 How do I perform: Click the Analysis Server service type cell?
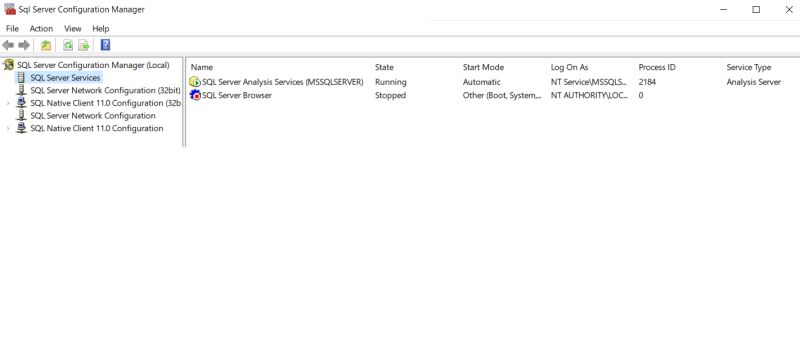point(754,82)
